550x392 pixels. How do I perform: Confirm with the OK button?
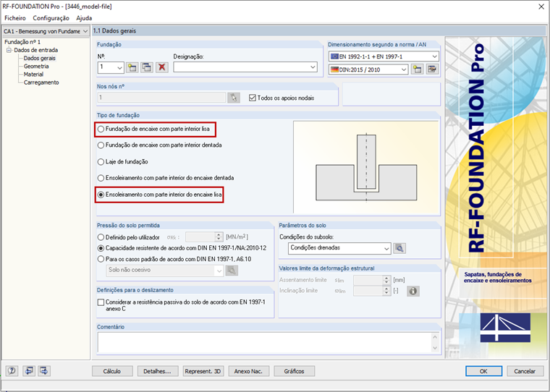[x=483, y=371]
